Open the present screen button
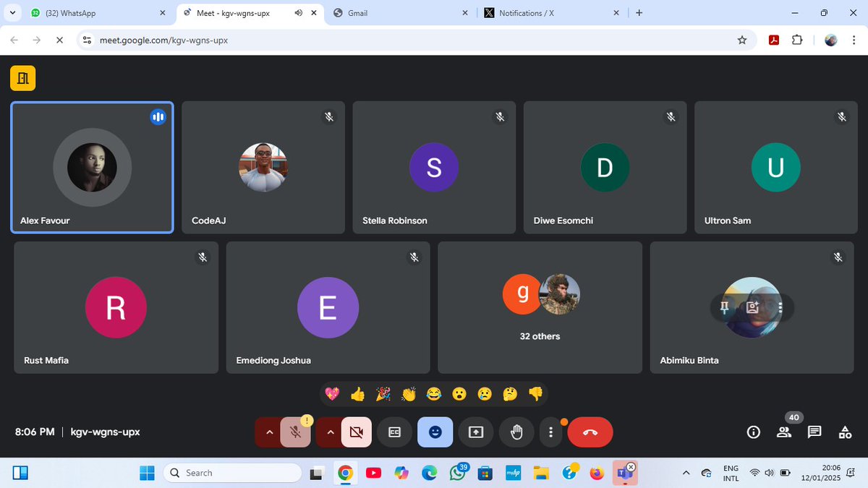Screen dimensions: 868x488 [476, 432]
